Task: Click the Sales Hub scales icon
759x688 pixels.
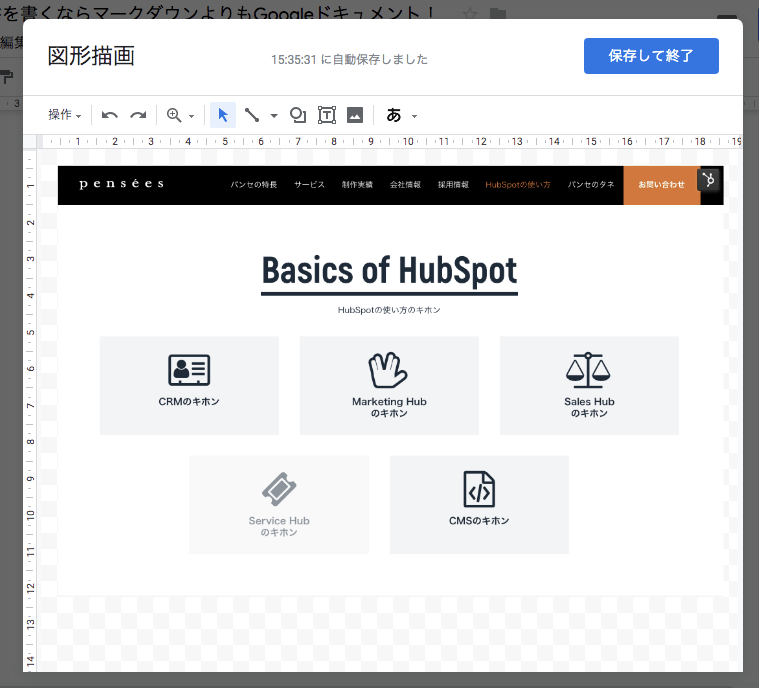Action: coord(589,370)
